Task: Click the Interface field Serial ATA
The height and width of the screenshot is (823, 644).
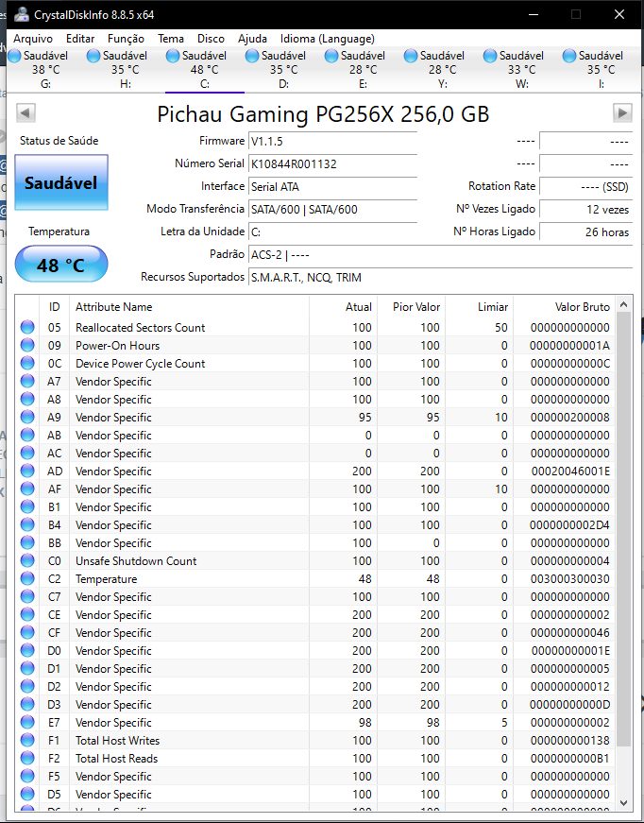Action: coord(332,186)
